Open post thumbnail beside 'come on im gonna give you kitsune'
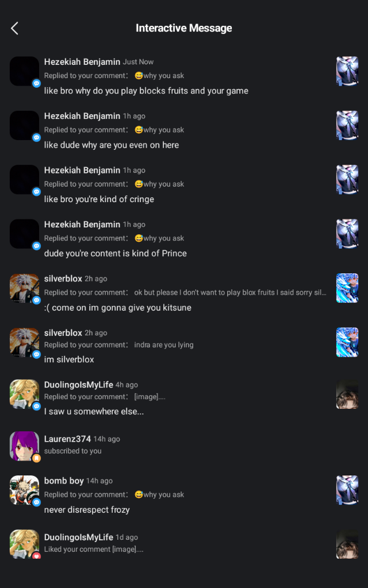 (347, 288)
